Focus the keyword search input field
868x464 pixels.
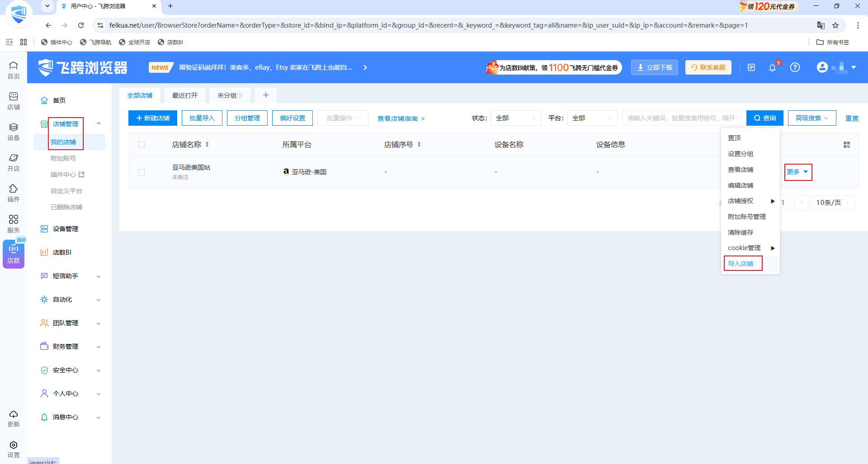(682, 118)
